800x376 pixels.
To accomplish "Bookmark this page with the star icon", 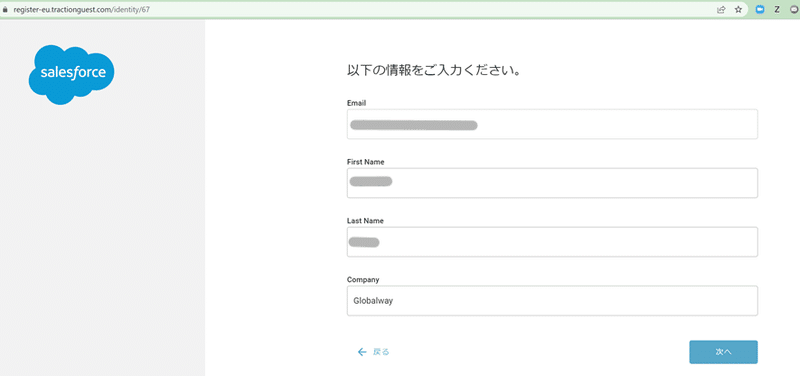I will point(738,10).
